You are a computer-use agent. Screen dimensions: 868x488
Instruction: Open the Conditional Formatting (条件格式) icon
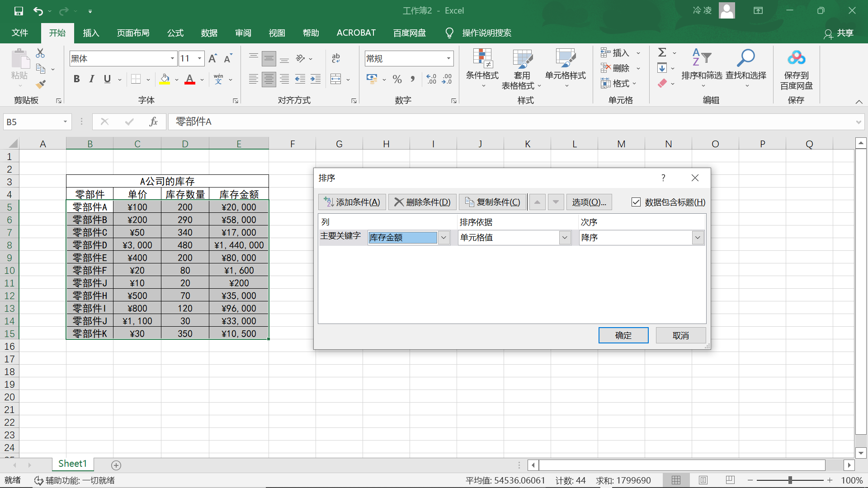click(x=482, y=58)
